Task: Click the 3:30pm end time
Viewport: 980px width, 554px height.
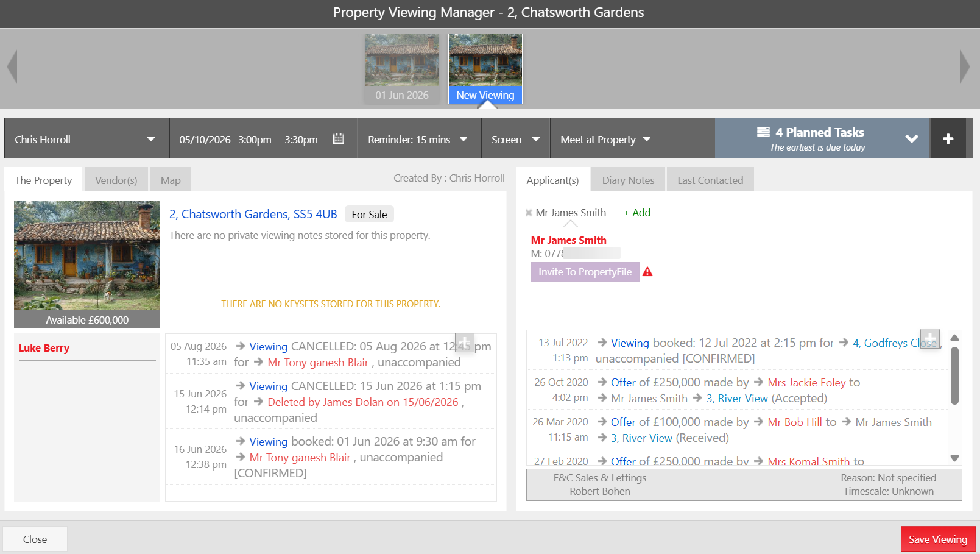Action: coord(301,140)
